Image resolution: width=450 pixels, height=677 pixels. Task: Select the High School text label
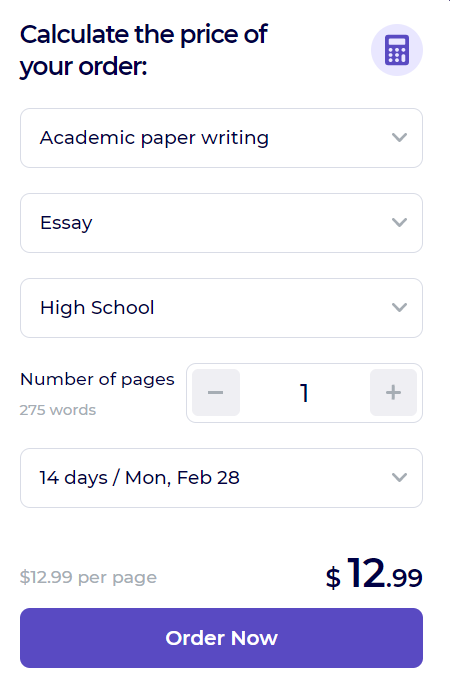(x=97, y=308)
